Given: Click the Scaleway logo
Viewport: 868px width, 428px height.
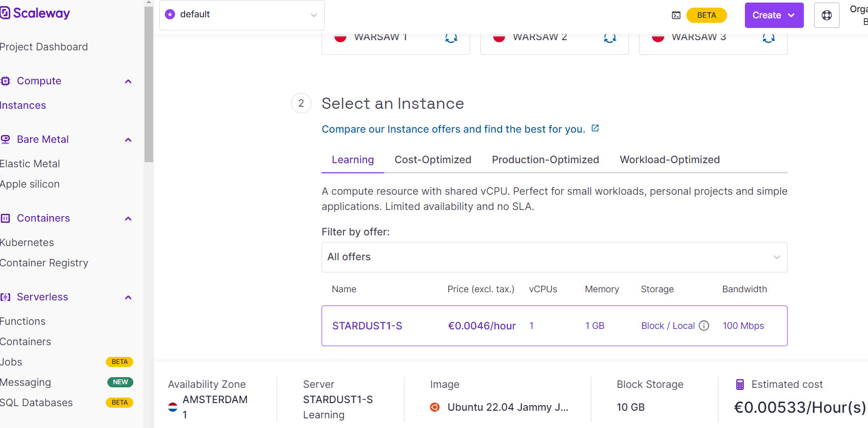Looking at the screenshot, I should [x=35, y=13].
